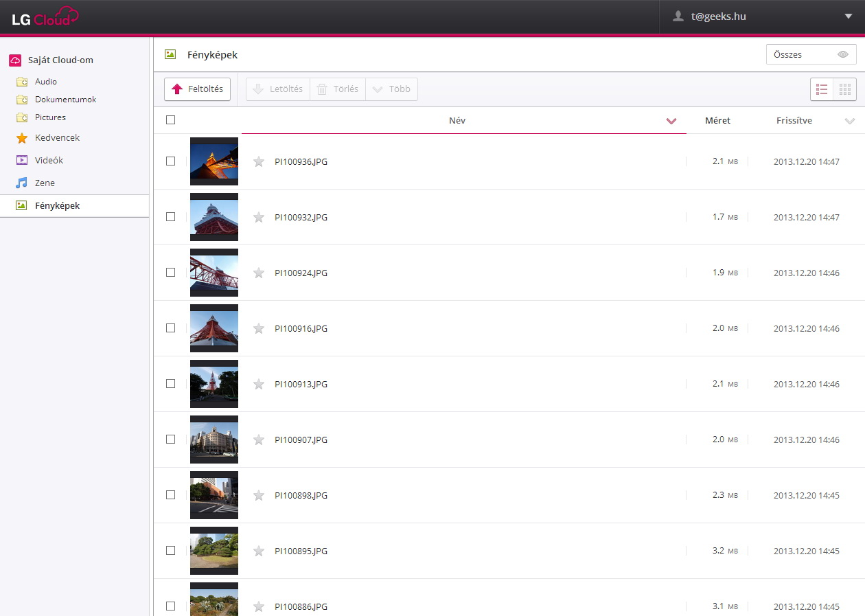The width and height of the screenshot is (865, 616).
Task: Favorite PI100898.JPG with its star
Action: (x=259, y=495)
